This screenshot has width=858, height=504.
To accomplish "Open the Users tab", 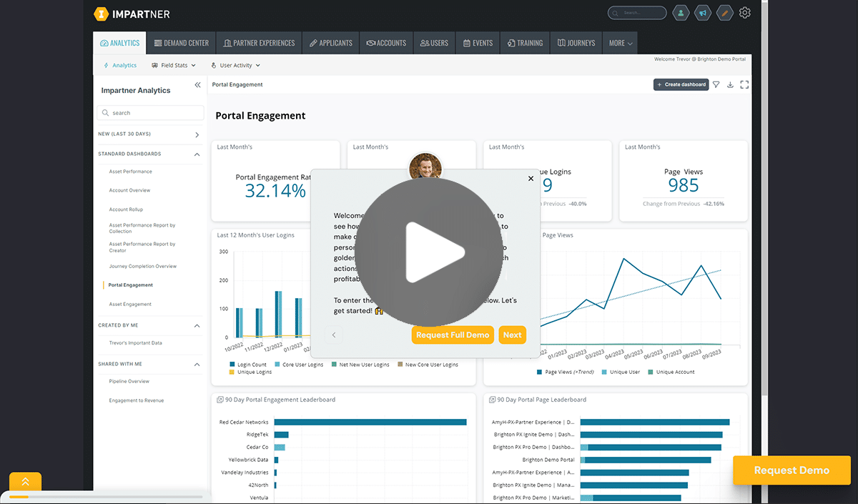I will click(435, 43).
